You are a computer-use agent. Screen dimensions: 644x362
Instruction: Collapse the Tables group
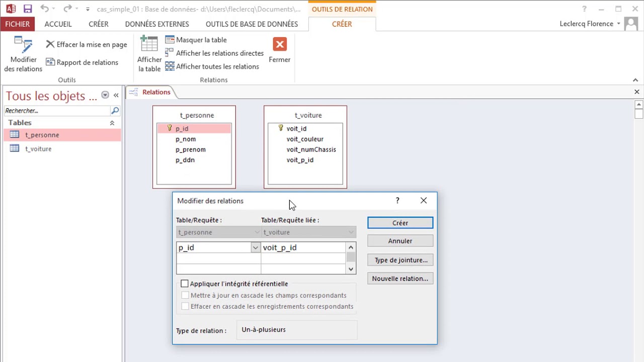112,123
